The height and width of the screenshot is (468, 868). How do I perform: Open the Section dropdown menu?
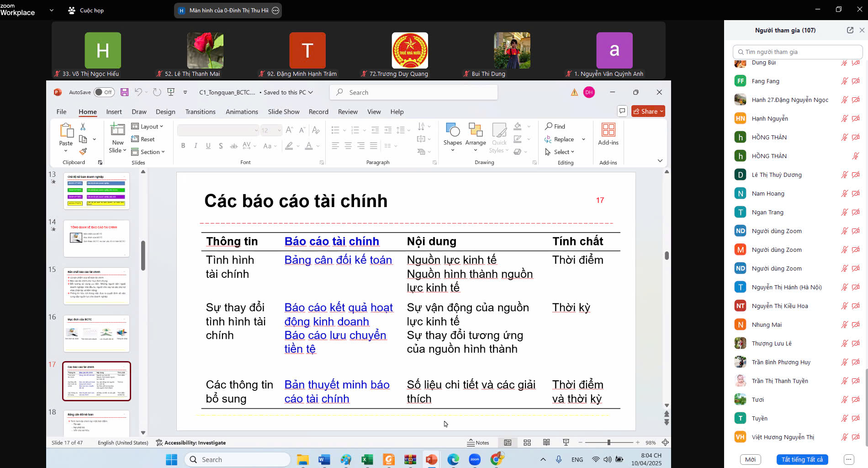click(x=148, y=152)
